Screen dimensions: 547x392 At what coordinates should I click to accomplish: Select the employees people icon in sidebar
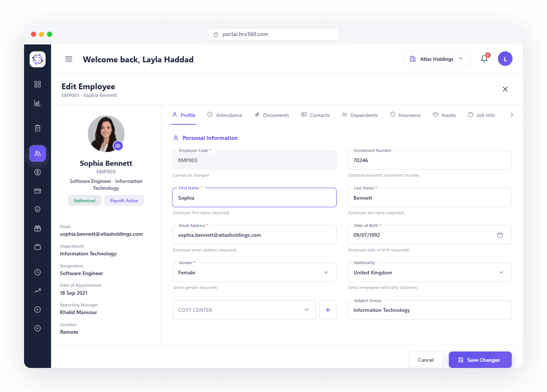click(38, 153)
